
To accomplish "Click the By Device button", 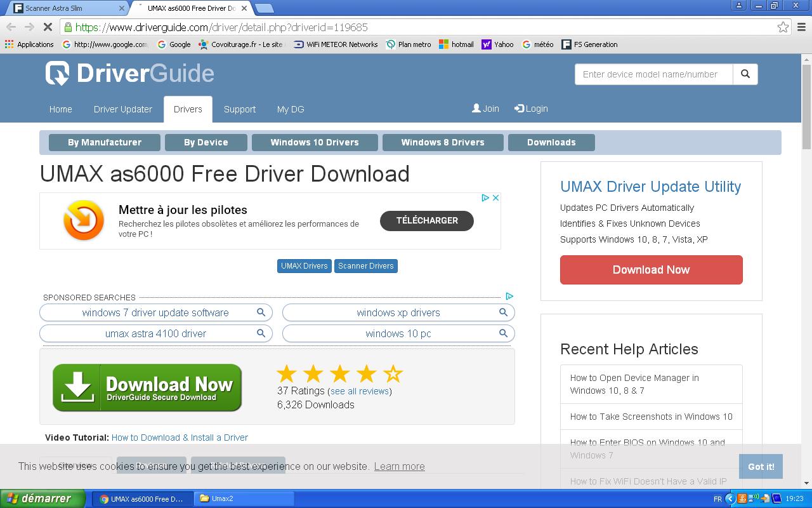I will (x=206, y=142).
